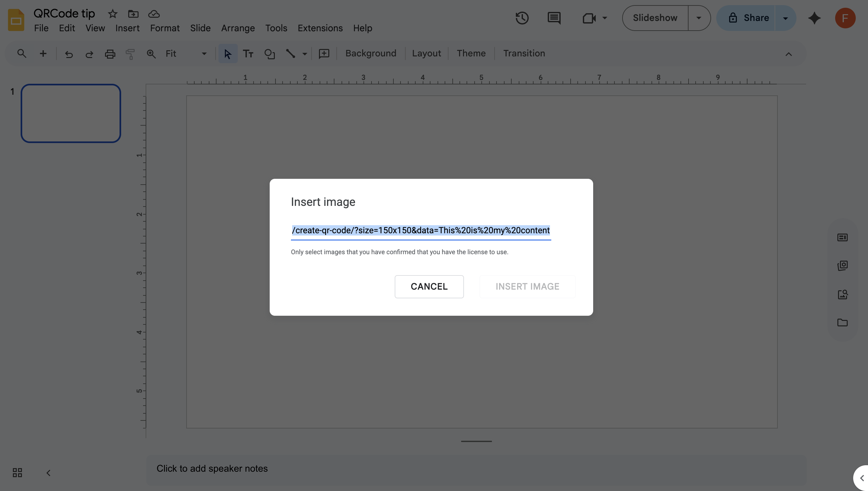Open the Share options dropdown arrow

tap(785, 18)
